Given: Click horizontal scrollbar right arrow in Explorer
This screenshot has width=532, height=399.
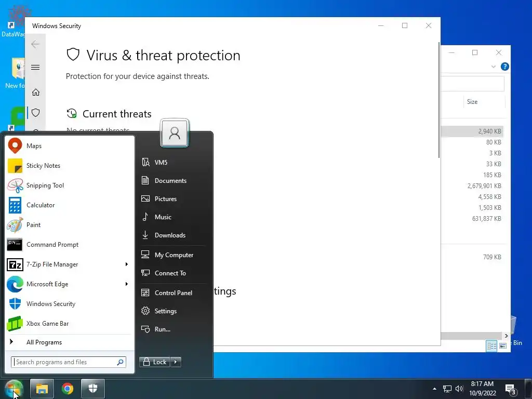Looking at the screenshot, I should [506, 336].
